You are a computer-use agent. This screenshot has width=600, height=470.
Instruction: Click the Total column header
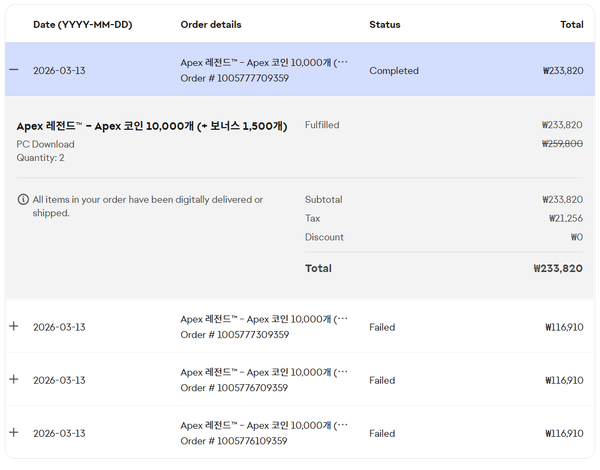click(571, 24)
